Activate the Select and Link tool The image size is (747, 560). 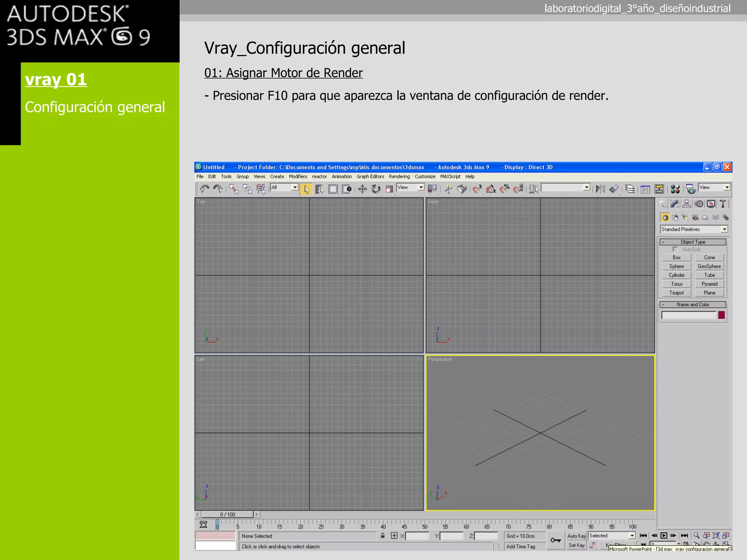click(x=234, y=189)
